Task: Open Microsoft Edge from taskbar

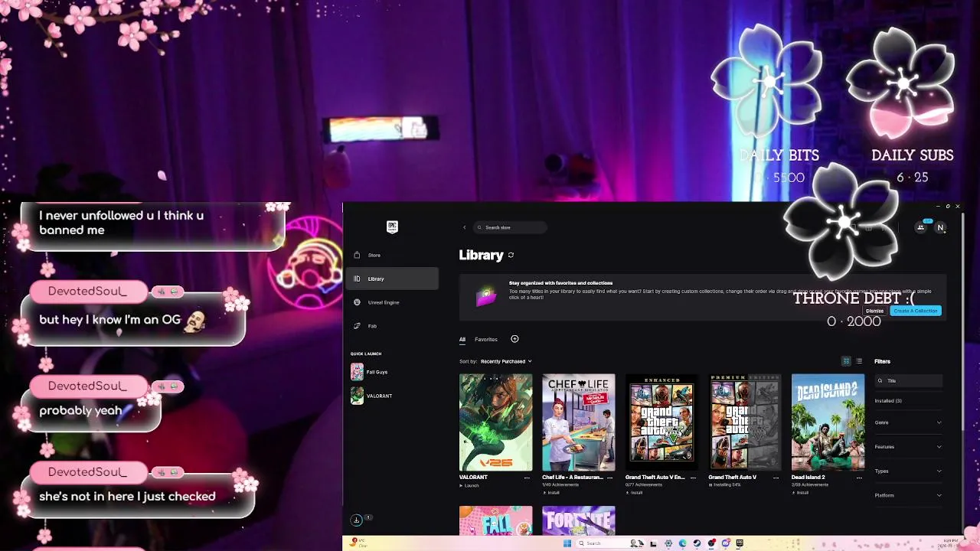Action: point(682,543)
